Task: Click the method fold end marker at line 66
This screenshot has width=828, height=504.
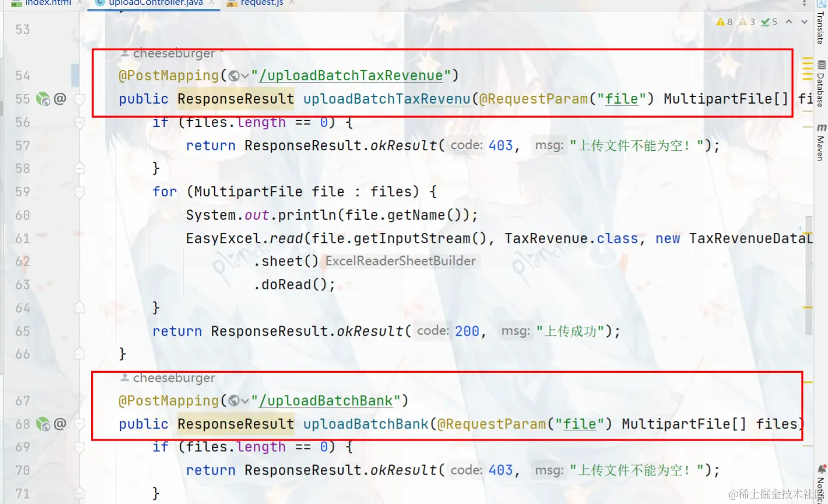Action: click(80, 354)
